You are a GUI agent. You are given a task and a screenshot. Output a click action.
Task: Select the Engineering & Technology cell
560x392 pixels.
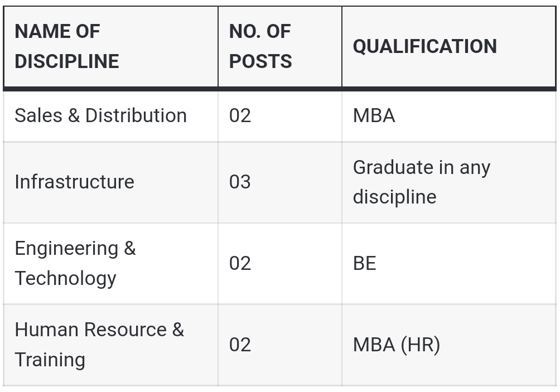(x=75, y=263)
